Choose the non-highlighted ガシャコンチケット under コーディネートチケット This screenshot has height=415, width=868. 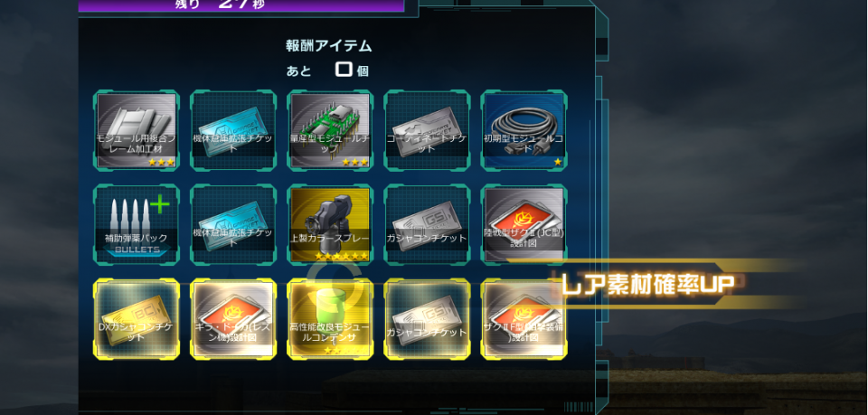click(x=427, y=224)
